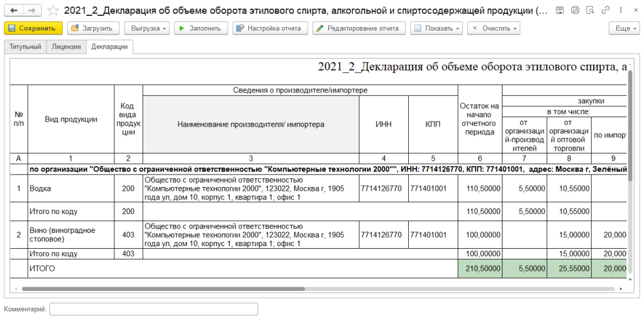
Task: Click the Загрузить button
Action: [93, 28]
